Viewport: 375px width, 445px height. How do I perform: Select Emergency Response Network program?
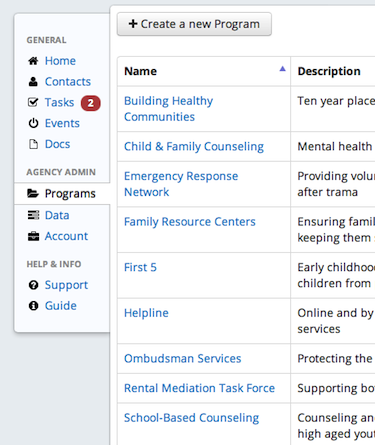point(181,184)
